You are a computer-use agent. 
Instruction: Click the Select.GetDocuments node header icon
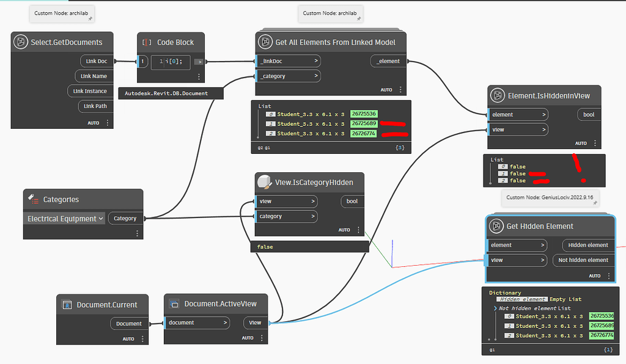pos(21,42)
